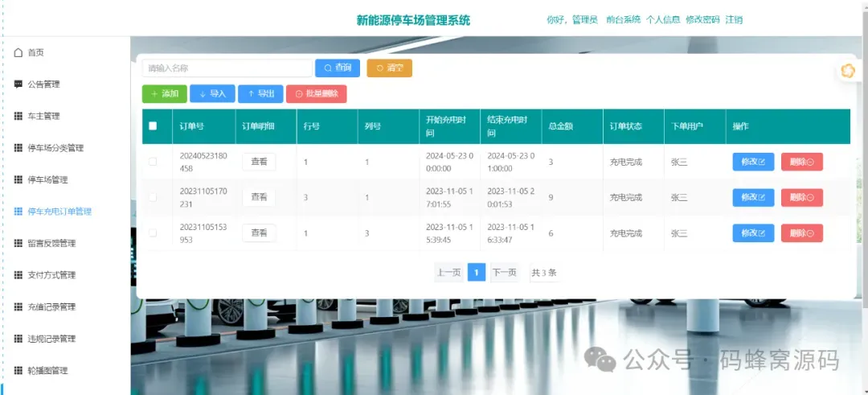
Task: Click the orange 清空 button
Action: pyautogui.click(x=390, y=68)
